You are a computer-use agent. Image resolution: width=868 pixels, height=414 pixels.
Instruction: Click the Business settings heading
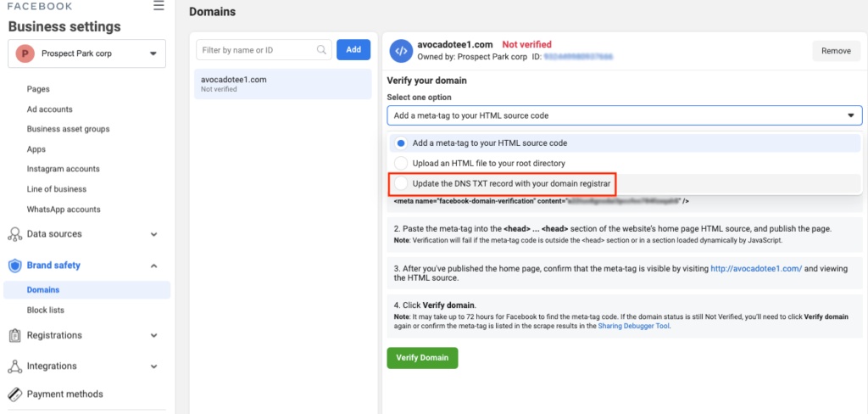click(x=64, y=26)
